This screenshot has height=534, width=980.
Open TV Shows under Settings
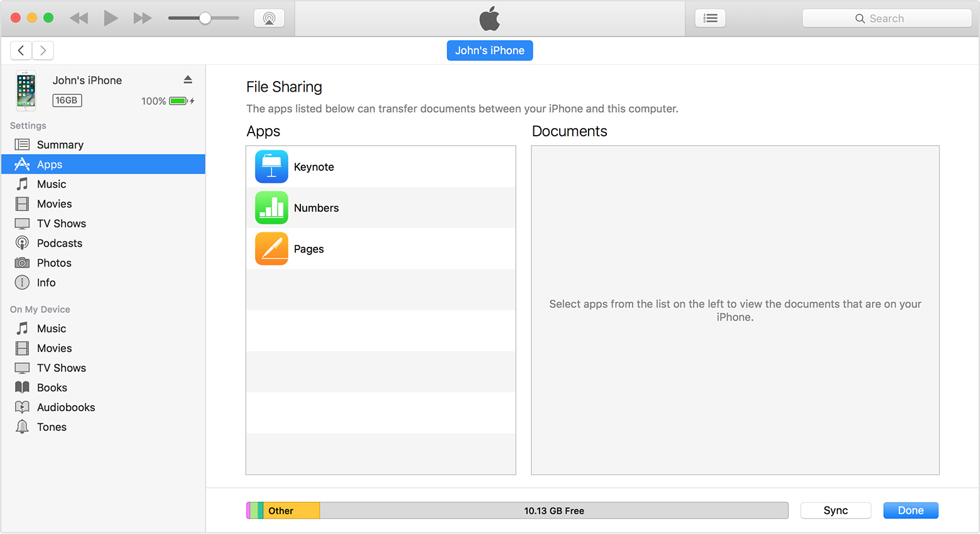(x=103, y=223)
